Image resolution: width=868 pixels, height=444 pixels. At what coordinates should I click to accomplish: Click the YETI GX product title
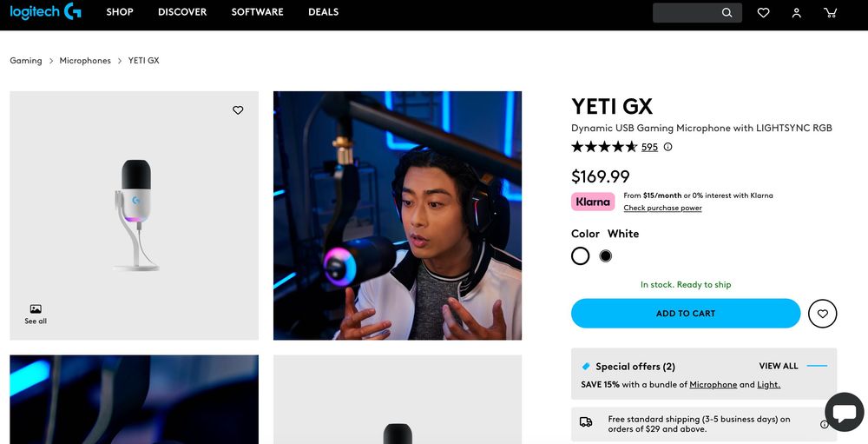612,106
